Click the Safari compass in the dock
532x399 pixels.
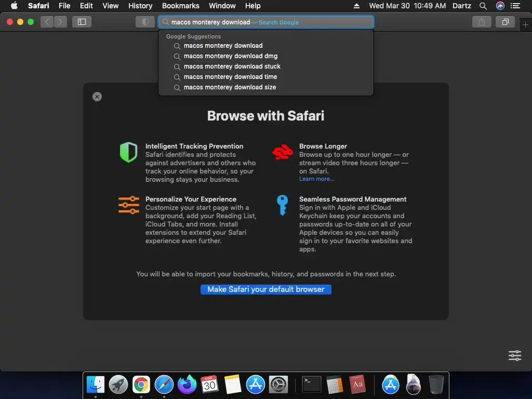(164, 384)
